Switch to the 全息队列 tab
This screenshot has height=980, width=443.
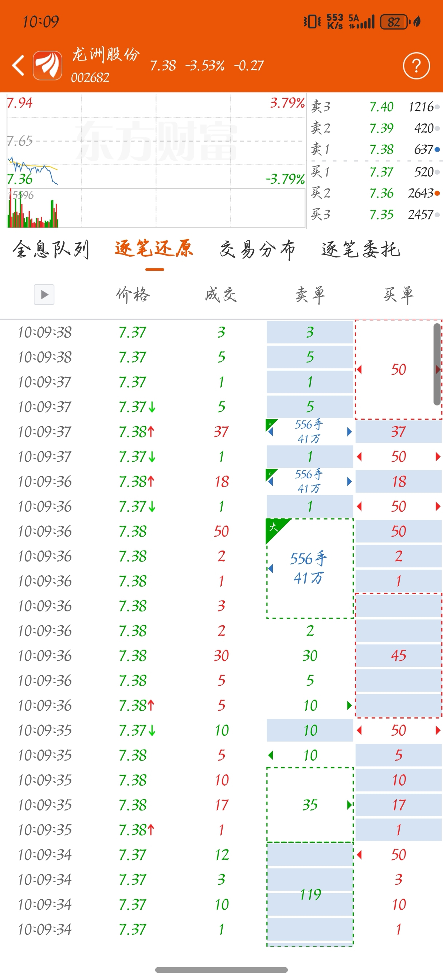51,250
